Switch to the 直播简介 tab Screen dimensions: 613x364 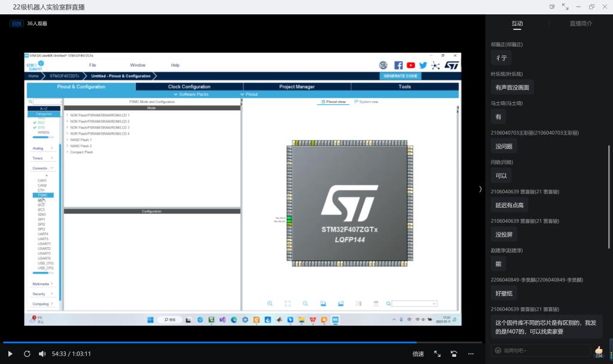click(x=581, y=23)
